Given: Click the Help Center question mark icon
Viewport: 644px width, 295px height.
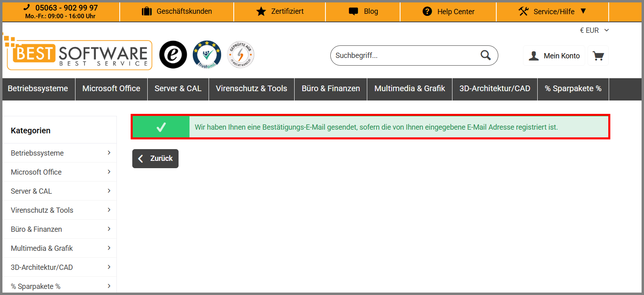Looking at the screenshot, I should (427, 11).
